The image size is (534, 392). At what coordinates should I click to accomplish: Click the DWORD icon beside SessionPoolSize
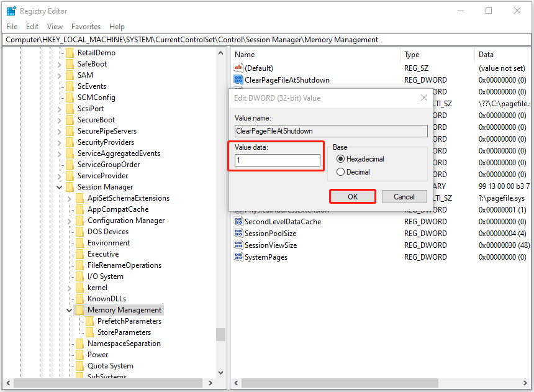(x=238, y=233)
